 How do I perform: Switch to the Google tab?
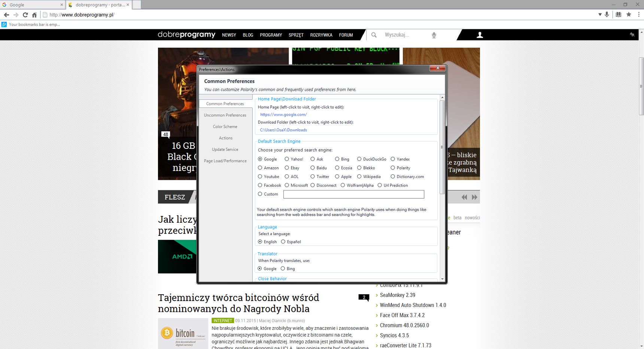point(33,5)
